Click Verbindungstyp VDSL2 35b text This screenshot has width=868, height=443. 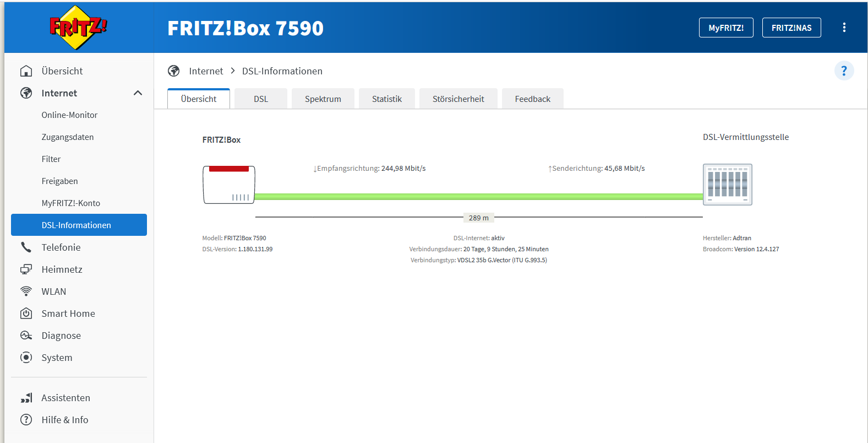(479, 260)
